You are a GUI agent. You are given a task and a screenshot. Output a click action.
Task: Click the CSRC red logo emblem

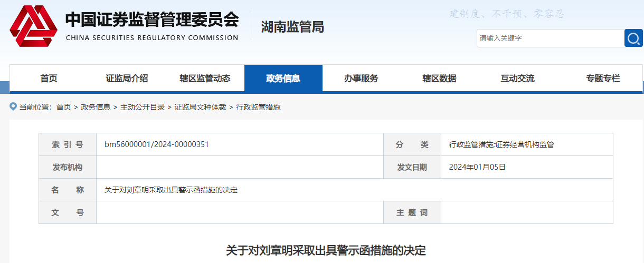click(x=33, y=26)
